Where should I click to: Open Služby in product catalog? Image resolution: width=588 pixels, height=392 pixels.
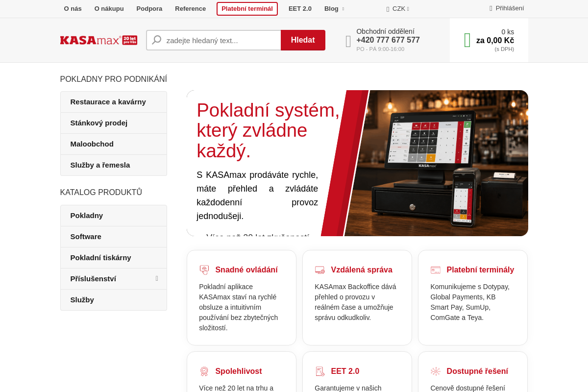pyautogui.click(x=114, y=300)
